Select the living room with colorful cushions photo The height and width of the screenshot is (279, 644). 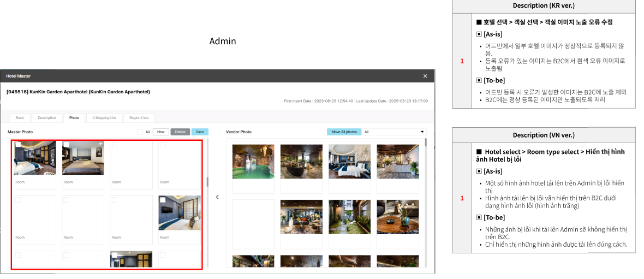(301, 217)
